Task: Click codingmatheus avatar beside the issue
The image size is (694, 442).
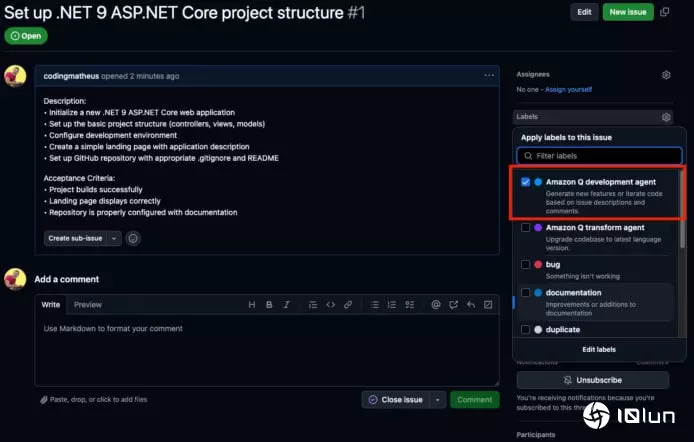Action: pyautogui.click(x=15, y=76)
